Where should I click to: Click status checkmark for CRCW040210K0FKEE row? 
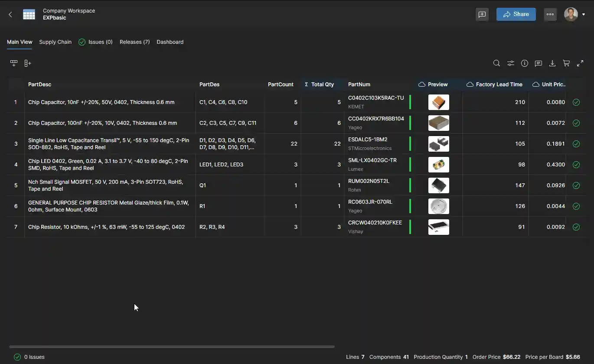click(576, 227)
